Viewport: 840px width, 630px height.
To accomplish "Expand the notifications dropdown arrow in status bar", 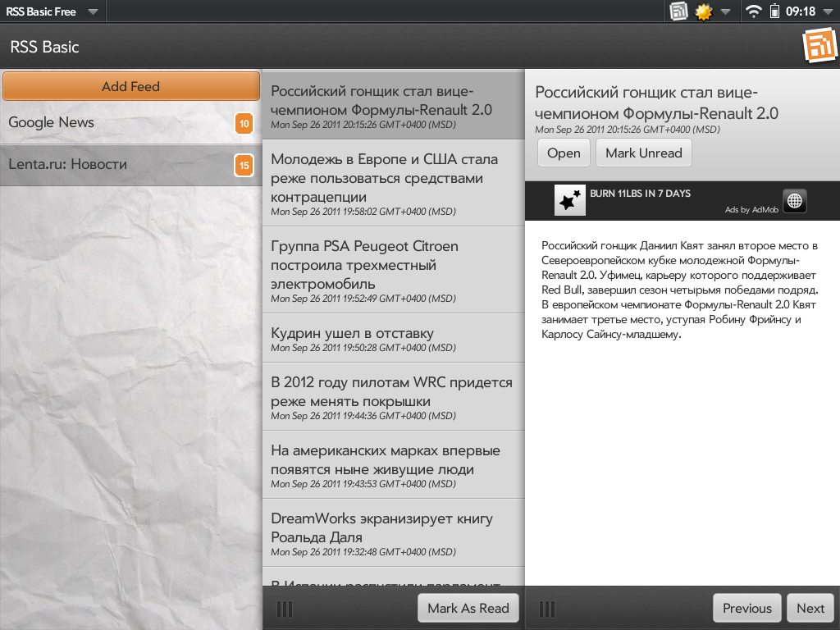I will pos(725,11).
